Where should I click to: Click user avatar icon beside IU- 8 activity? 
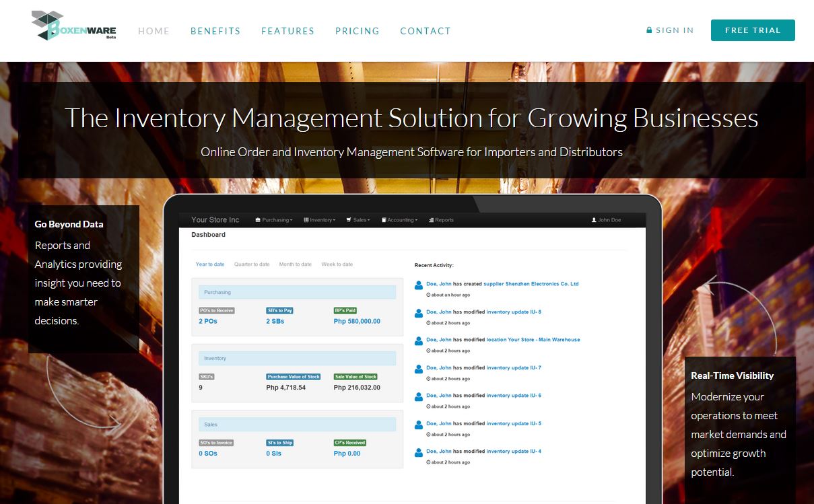(x=419, y=313)
